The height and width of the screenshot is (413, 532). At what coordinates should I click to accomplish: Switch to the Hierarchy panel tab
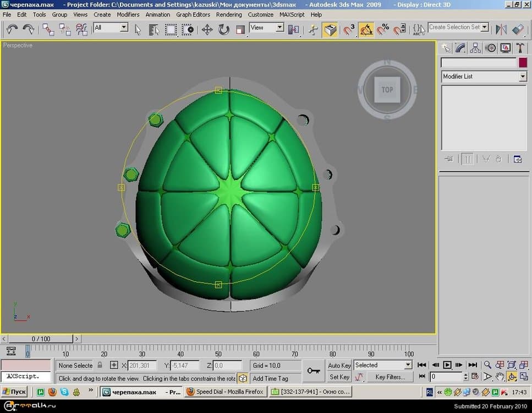[475, 48]
